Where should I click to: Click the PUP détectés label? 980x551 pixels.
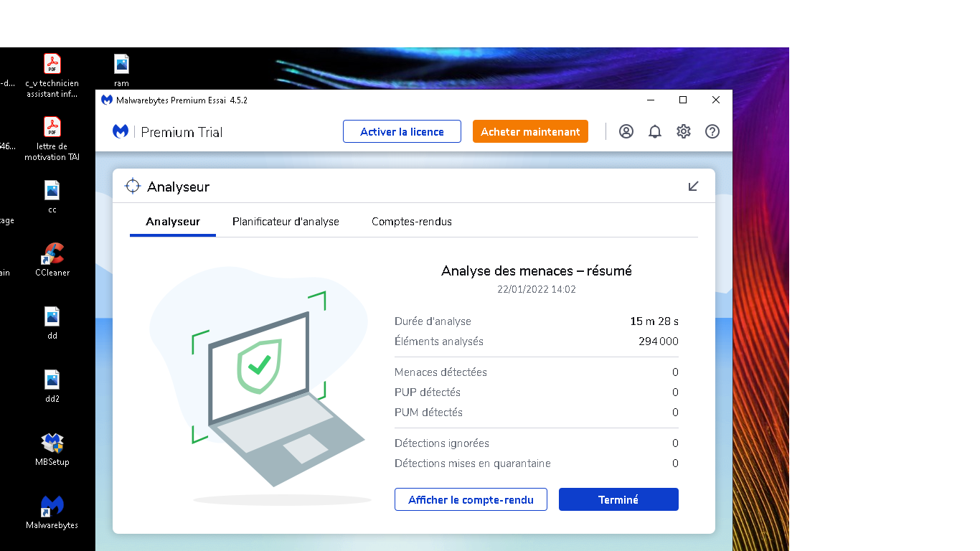pyautogui.click(x=428, y=392)
